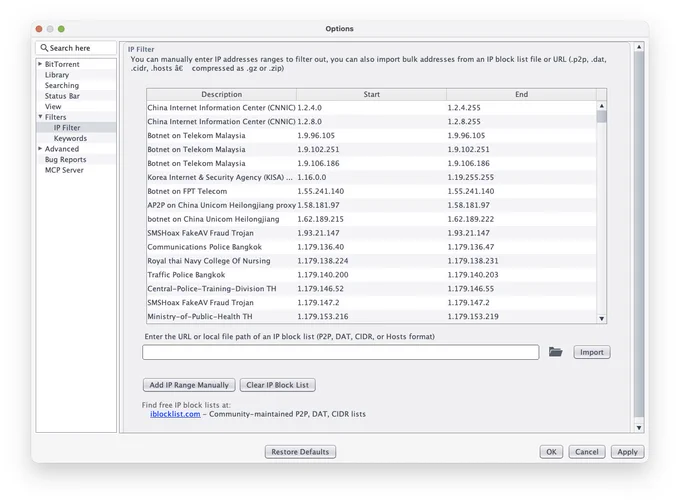Select the Communications Police Bangkok row
Image resolution: width=680 pixels, height=504 pixels.
coord(372,247)
